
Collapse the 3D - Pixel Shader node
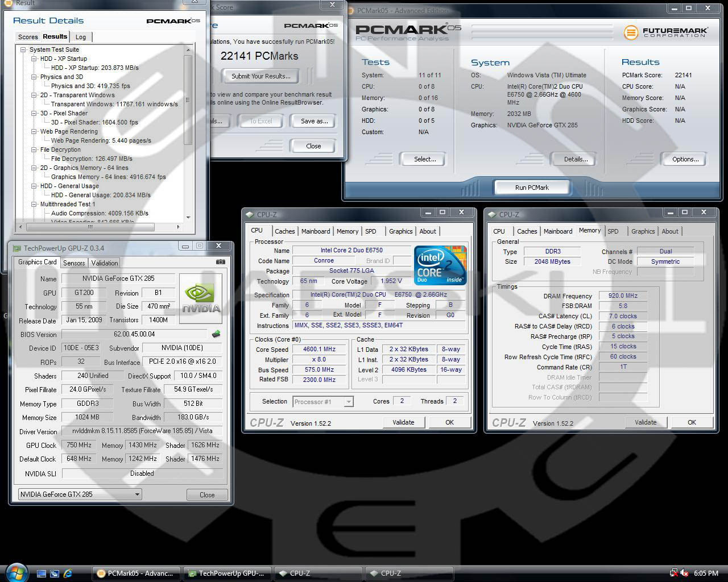click(34, 113)
